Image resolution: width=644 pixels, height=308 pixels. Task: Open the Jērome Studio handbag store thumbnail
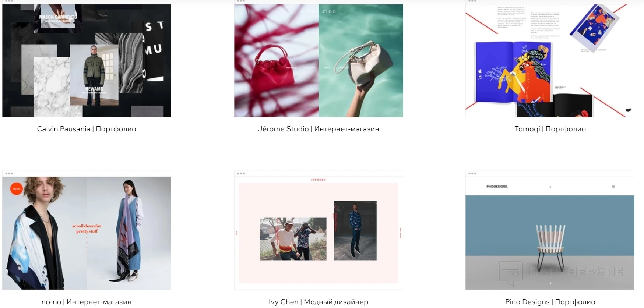(x=319, y=61)
